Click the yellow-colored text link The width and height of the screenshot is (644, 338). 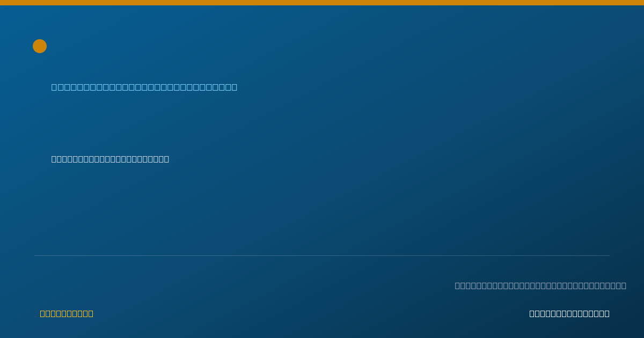point(67,313)
